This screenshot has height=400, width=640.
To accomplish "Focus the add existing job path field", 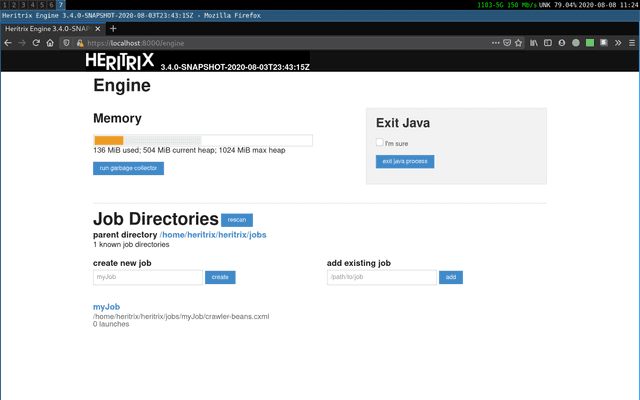I will click(382, 277).
